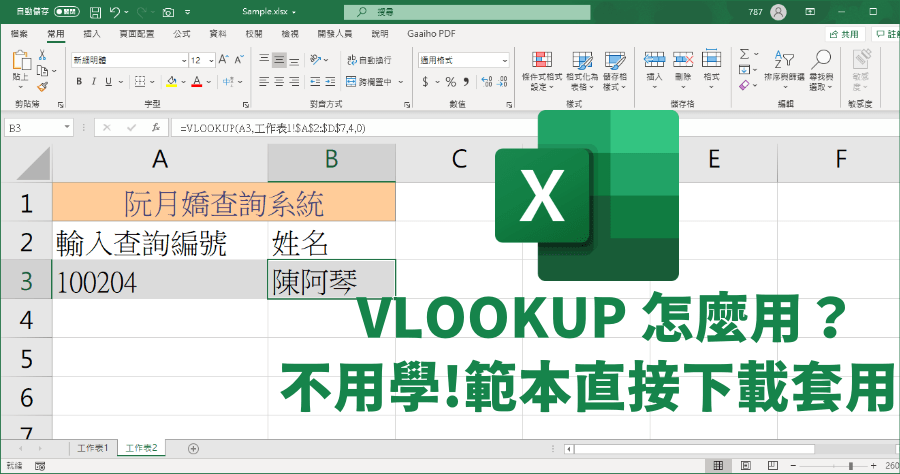Open font name dropdown 新細明體

click(184, 60)
